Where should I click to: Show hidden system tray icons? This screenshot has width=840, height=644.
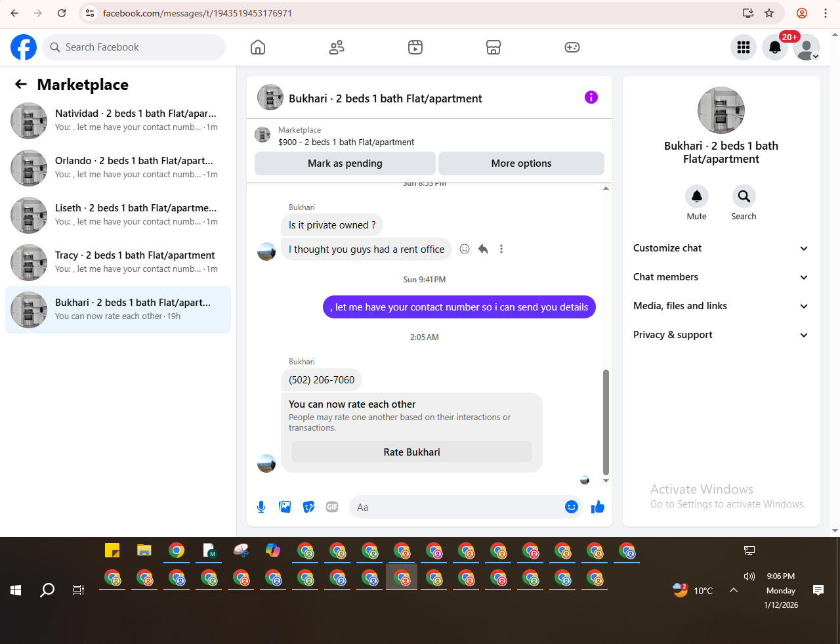pos(734,590)
